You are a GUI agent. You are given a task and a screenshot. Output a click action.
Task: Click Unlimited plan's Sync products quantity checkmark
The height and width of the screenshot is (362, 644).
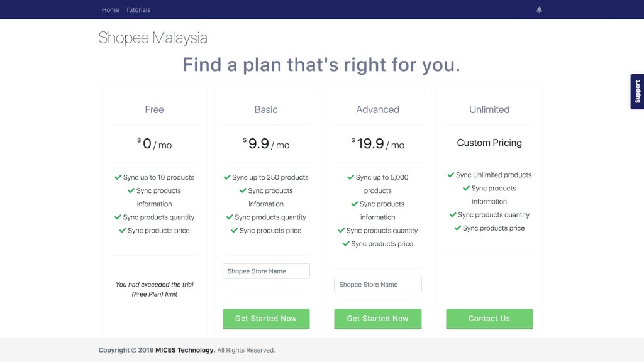point(453,215)
